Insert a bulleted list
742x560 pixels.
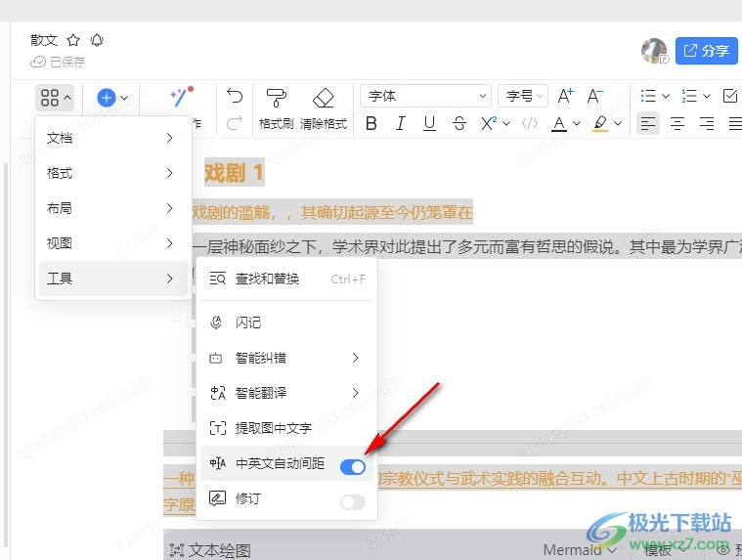(x=648, y=96)
